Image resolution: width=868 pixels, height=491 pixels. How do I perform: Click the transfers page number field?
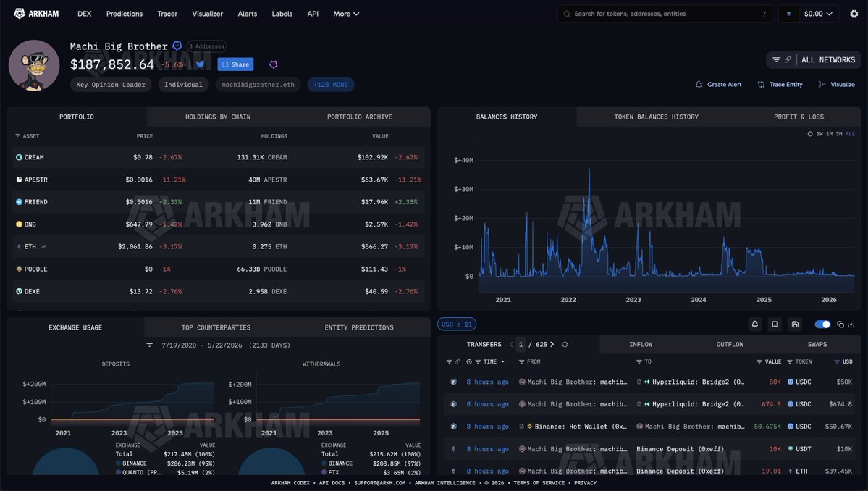point(521,344)
